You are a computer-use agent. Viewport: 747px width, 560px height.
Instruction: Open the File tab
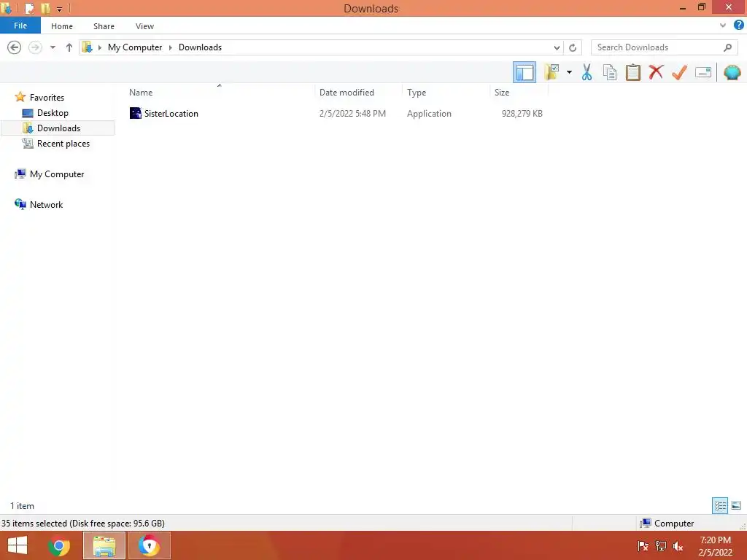20,26
